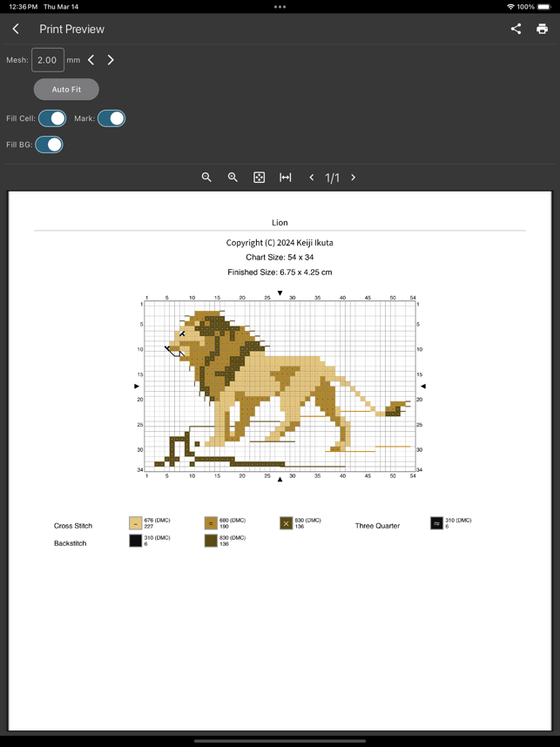This screenshot has height=747, width=560.
Task: Click the Three Quarter legend label
Action: click(377, 526)
